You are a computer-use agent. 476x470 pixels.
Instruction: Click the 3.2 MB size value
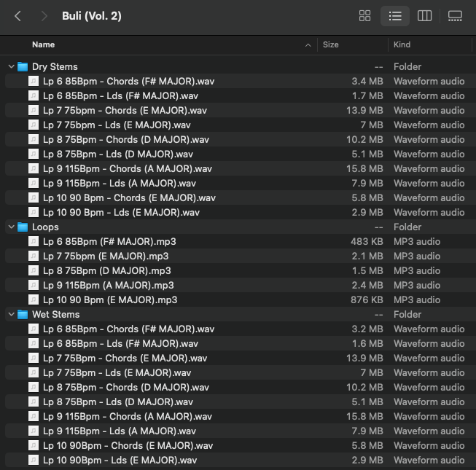[x=367, y=329]
